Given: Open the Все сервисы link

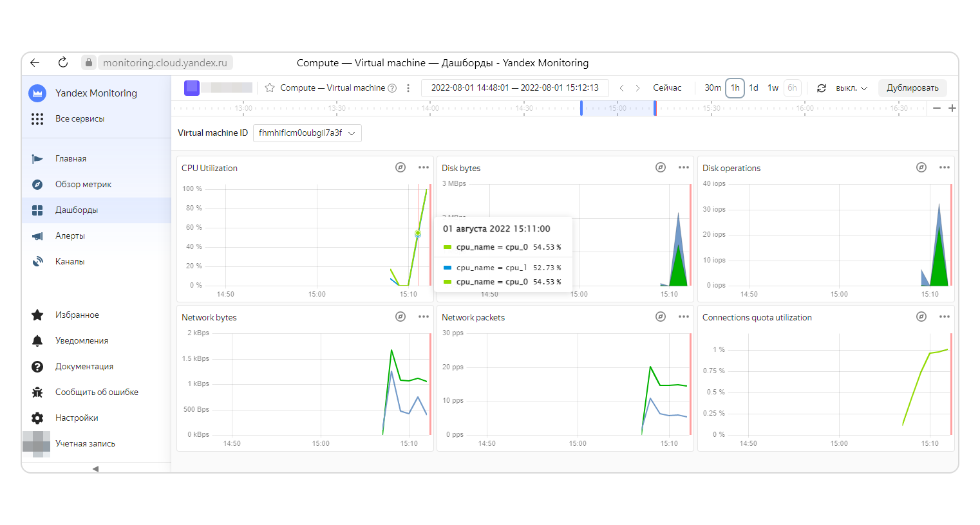Looking at the screenshot, I should (80, 119).
